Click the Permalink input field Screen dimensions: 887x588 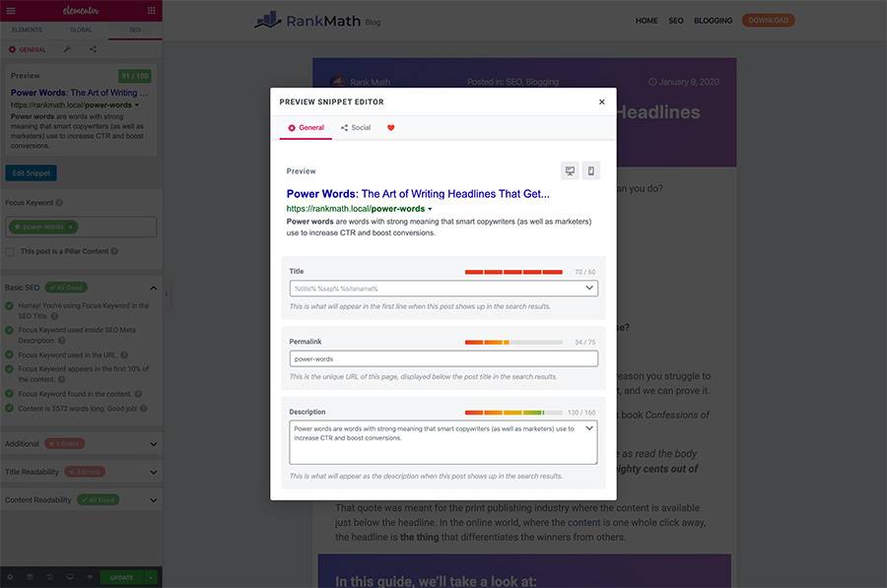click(x=443, y=359)
